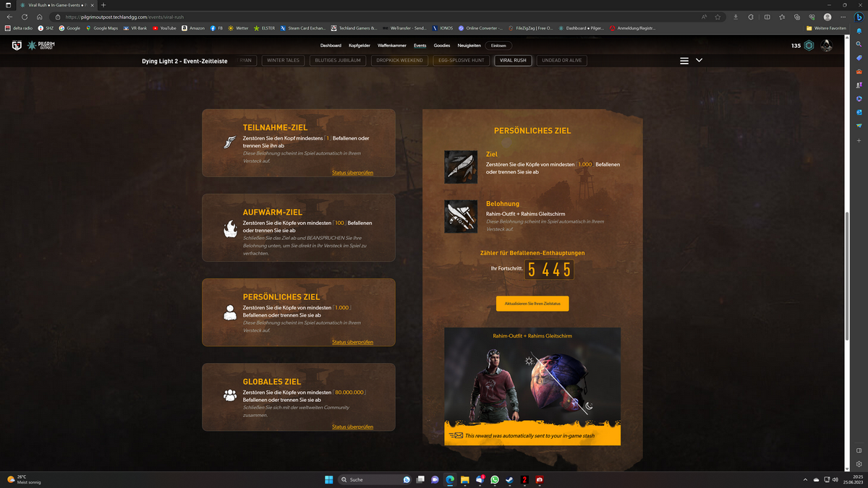Open File Explorer from the taskbar
The height and width of the screenshot is (488, 868).
click(464, 479)
